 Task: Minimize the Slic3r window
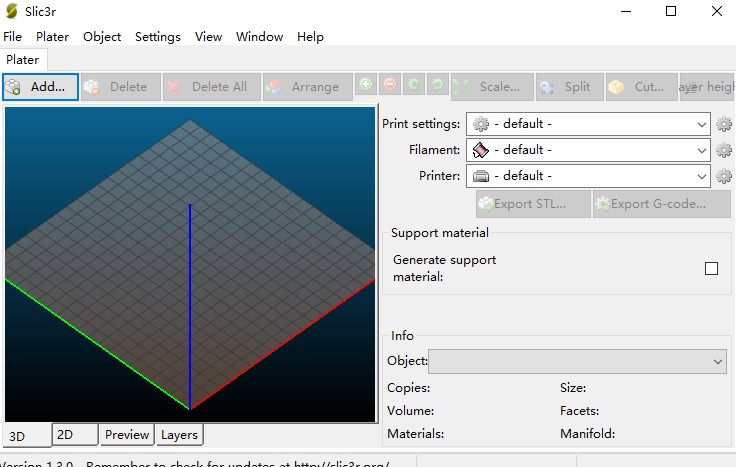click(626, 11)
